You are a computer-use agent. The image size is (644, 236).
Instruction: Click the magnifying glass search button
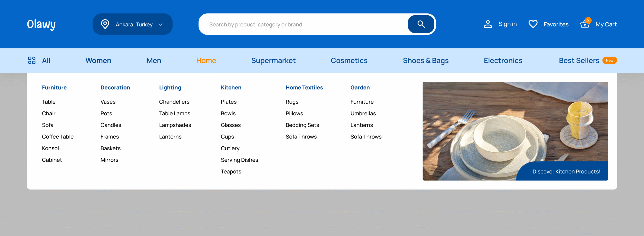click(x=421, y=24)
